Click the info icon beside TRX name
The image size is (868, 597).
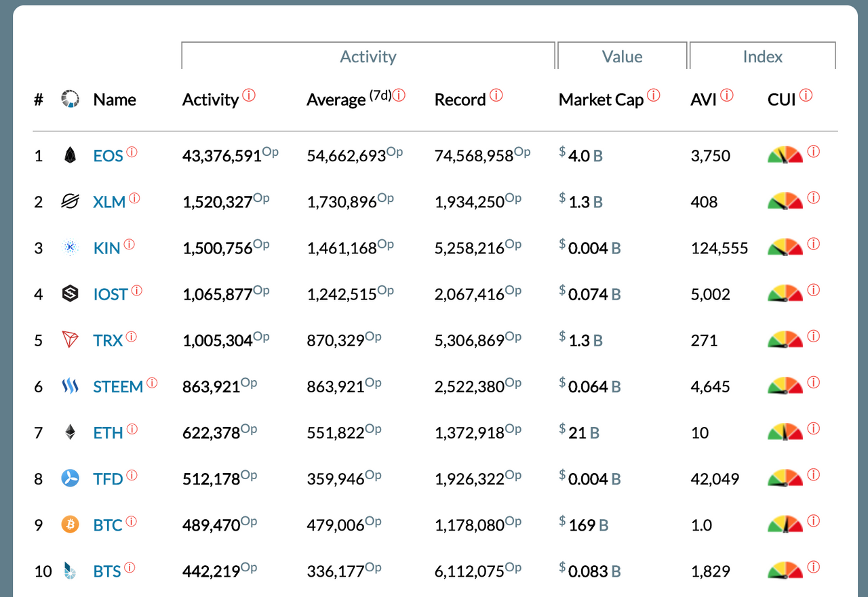[x=132, y=336]
